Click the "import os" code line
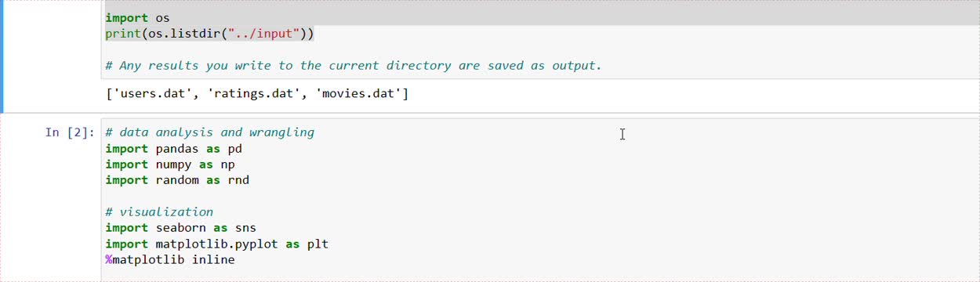Image resolution: width=980 pixels, height=282 pixels. (137, 17)
